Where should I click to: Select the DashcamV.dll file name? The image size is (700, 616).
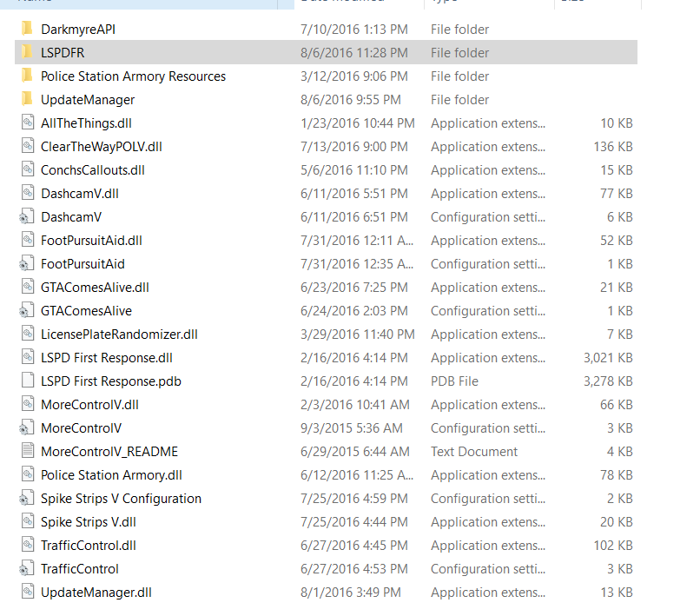(x=80, y=194)
